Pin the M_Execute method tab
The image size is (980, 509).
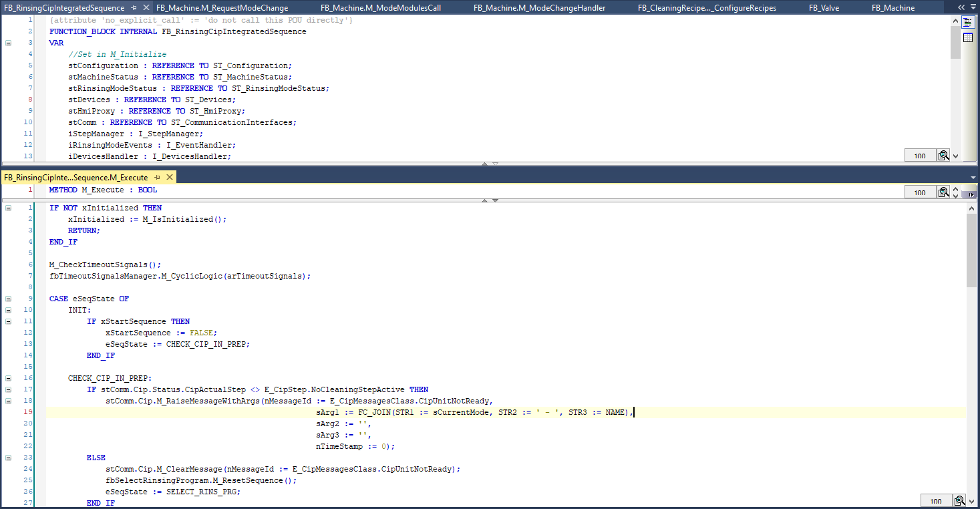pos(158,177)
